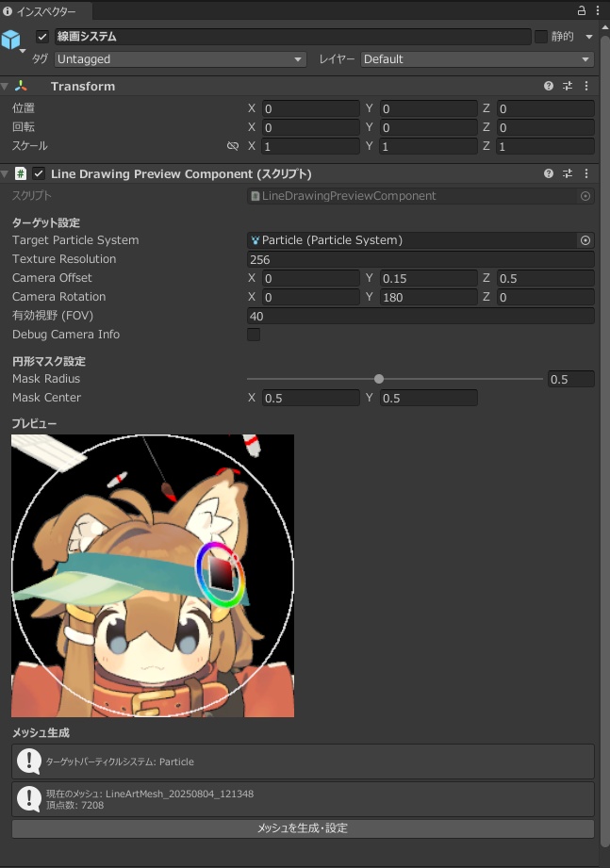Collapse the Transform component foldout
The height and width of the screenshot is (868, 610).
pos(5,87)
